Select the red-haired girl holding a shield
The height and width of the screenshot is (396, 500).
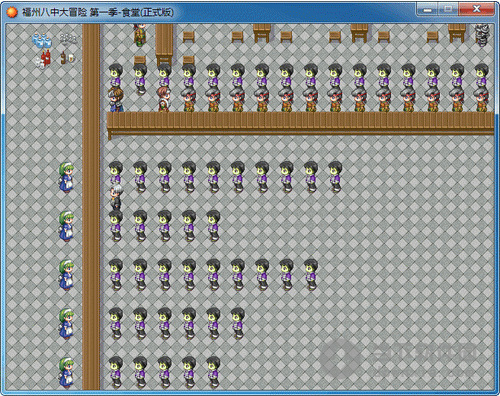point(164,99)
